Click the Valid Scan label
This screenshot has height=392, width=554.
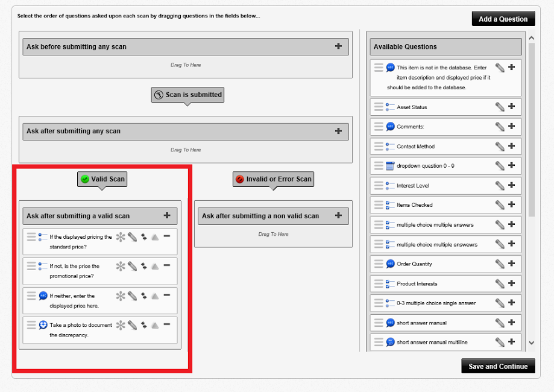pos(102,179)
